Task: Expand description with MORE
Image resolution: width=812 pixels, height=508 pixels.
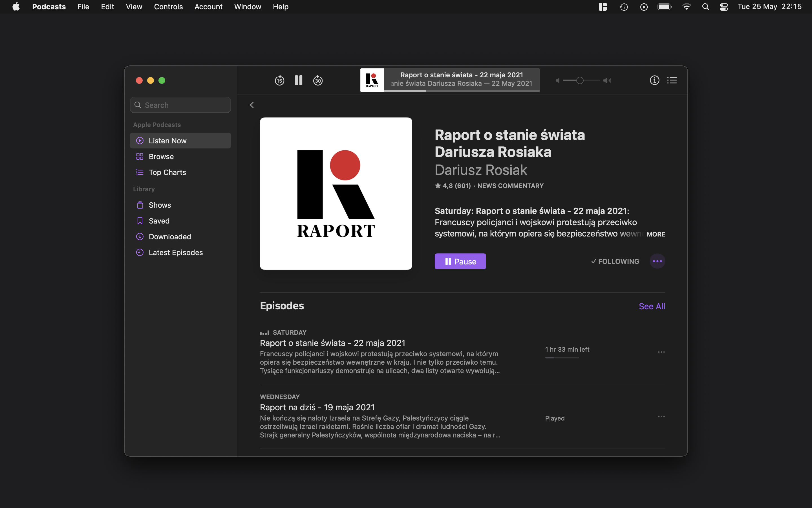Action: (656, 234)
